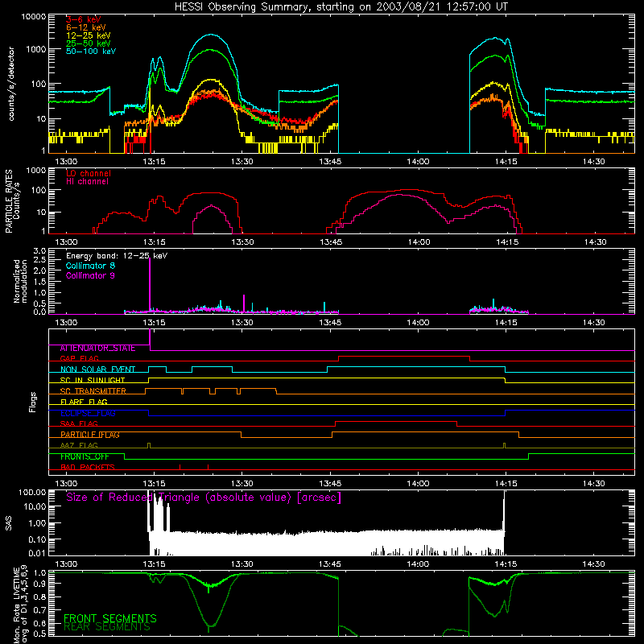Select the 12-25 keV legend label

(89, 35)
